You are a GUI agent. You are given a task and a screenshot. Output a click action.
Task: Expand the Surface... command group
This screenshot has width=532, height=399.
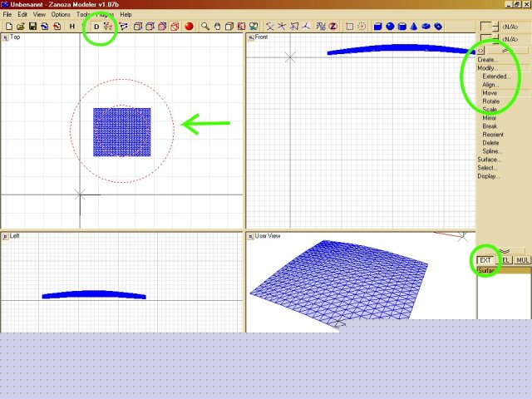(489, 160)
